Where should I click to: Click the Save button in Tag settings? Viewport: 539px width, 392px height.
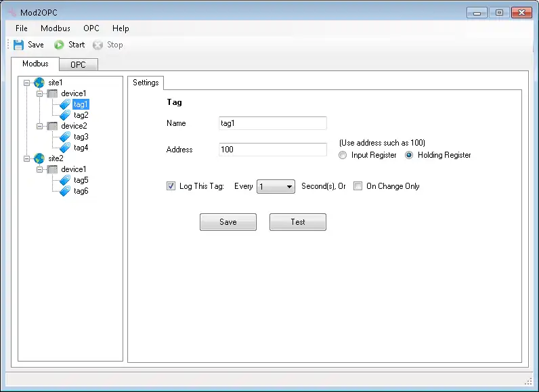tap(228, 222)
